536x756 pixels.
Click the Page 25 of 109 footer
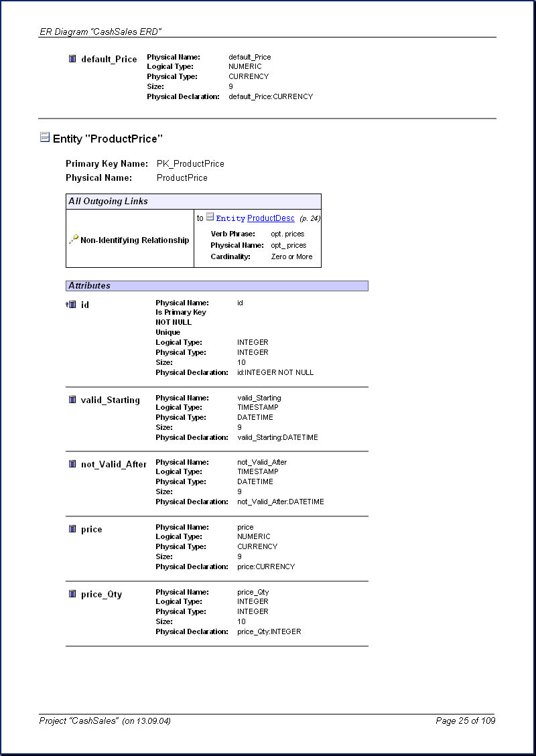point(465,721)
